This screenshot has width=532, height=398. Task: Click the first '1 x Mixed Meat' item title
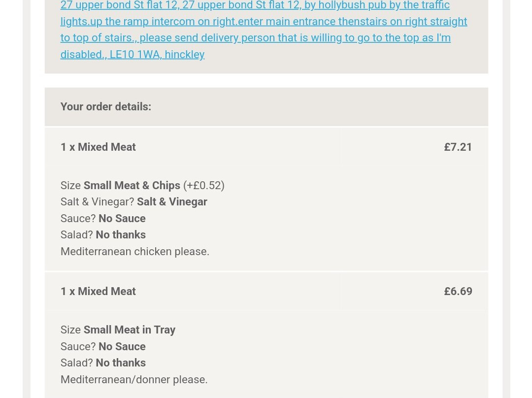pyautogui.click(x=98, y=147)
